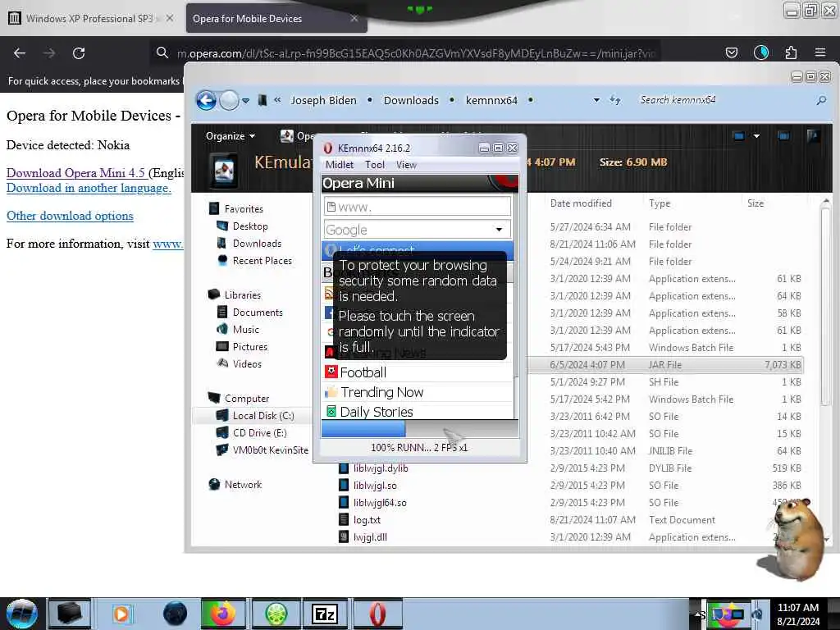Open the Organize menu
Screen dimensions: 840x630
(231, 136)
